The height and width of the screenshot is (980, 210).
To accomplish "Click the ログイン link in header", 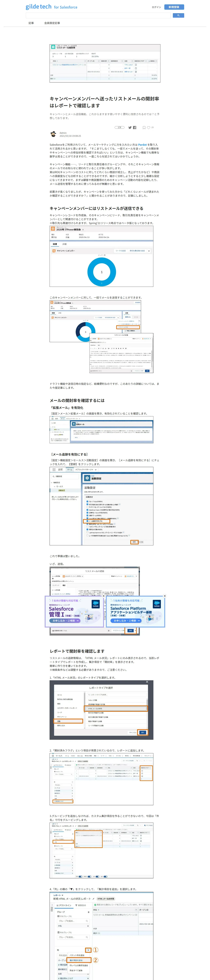I will tap(156, 7).
